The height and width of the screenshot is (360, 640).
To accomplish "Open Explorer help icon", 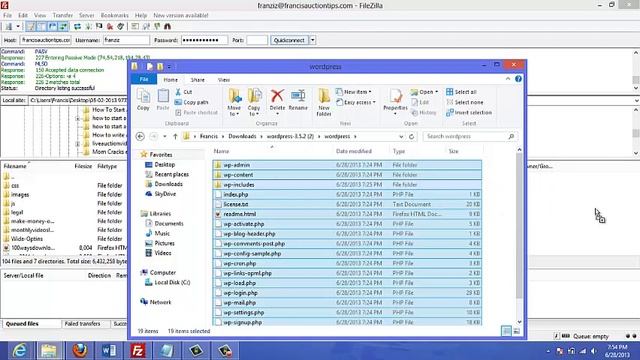I will tap(518, 79).
